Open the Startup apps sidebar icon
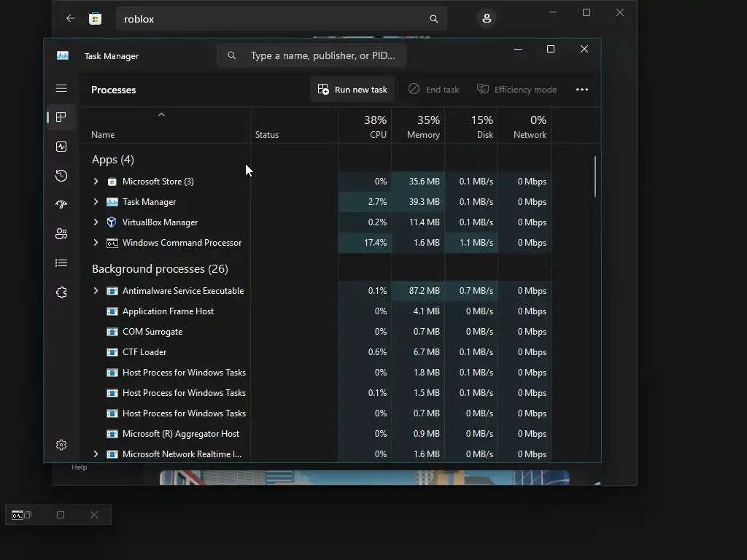Viewport: 747px width, 560px height. click(x=61, y=205)
